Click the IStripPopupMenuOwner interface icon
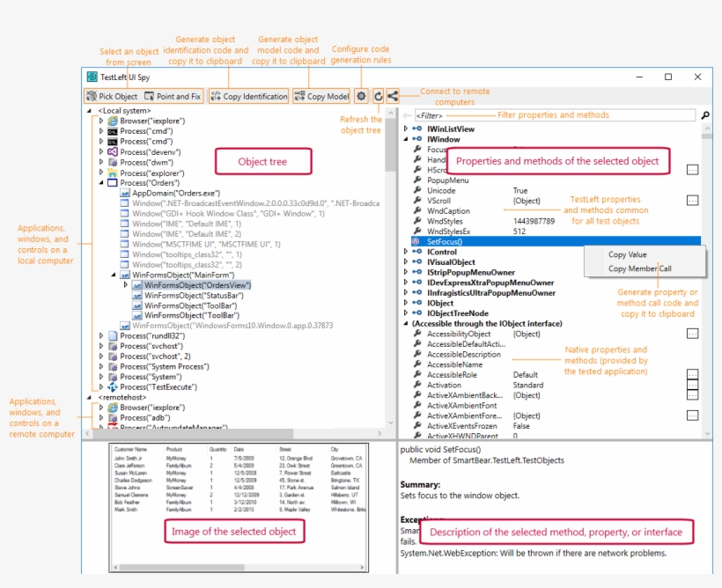The image size is (722, 588). [x=417, y=272]
